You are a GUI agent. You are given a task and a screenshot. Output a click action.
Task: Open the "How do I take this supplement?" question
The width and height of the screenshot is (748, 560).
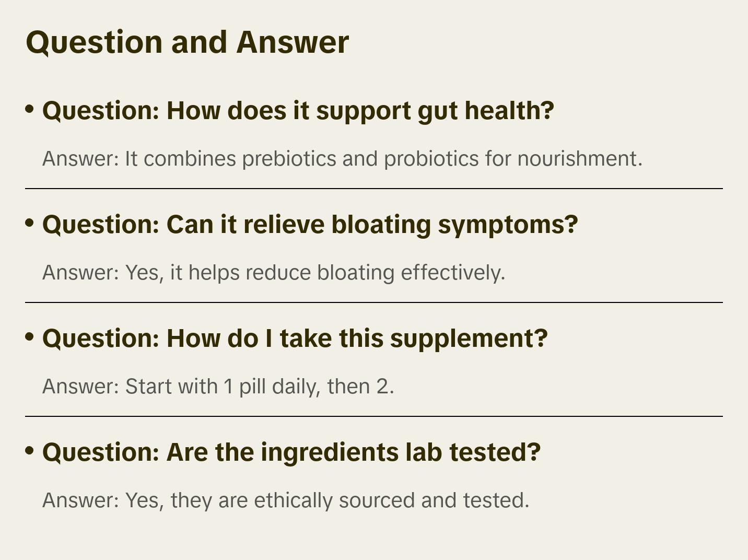point(295,339)
